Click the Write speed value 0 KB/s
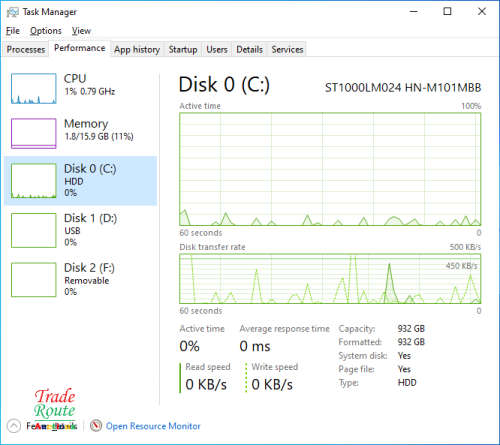The width and height of the screenshot is (500, 445). [x=272, y=384]
